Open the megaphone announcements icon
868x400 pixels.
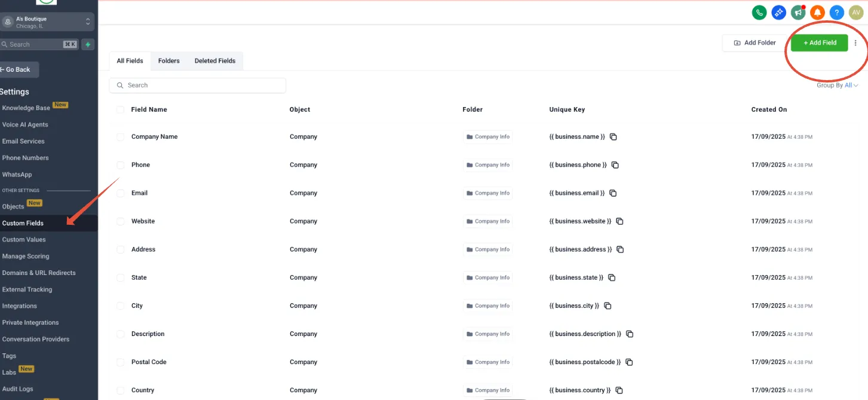pos(798,12)
